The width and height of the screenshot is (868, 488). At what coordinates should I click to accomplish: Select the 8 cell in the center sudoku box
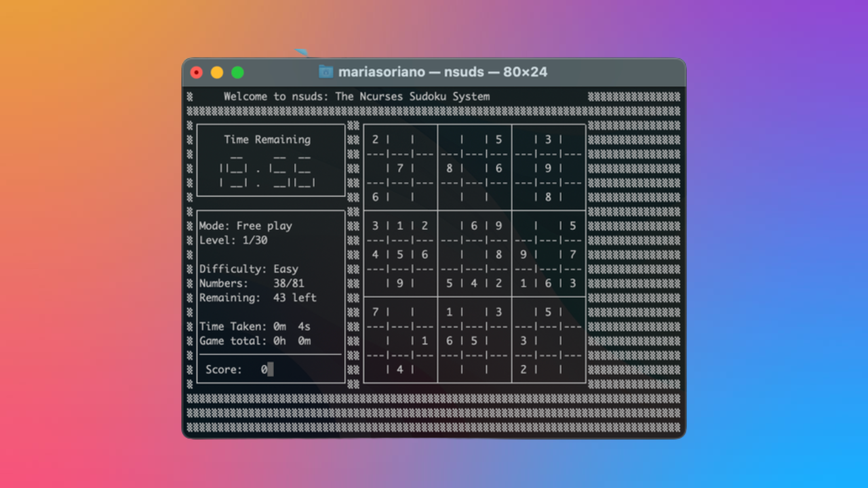[498, 255]
